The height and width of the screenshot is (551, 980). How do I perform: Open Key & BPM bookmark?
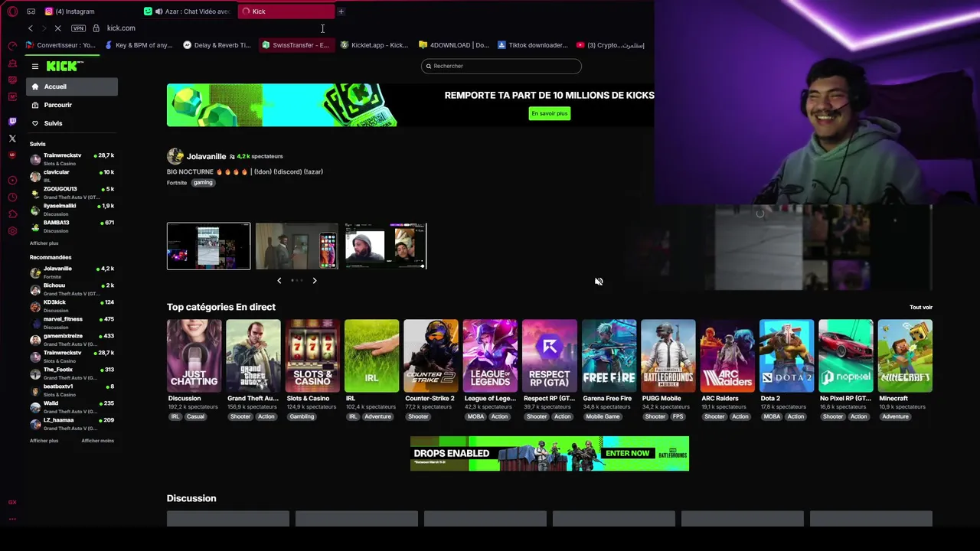point(139,45)
